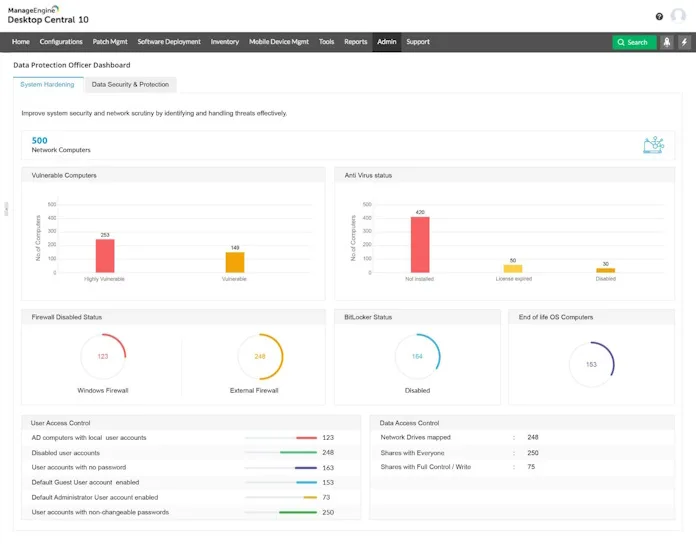Select the Admin menu item
This screenshot has width=696, height=544.
pos(387,42)
